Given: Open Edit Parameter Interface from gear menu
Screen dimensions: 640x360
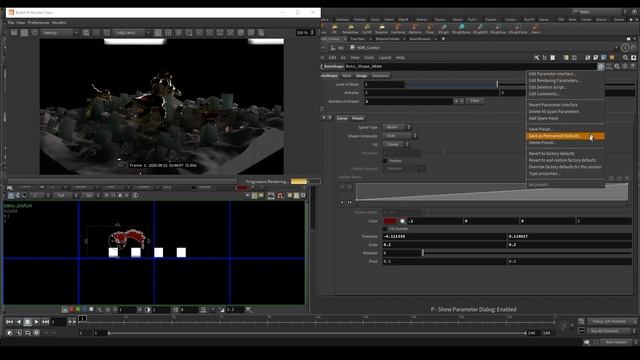Looking at the screenshot, I should pyautogui.click(x=552, y=74).
